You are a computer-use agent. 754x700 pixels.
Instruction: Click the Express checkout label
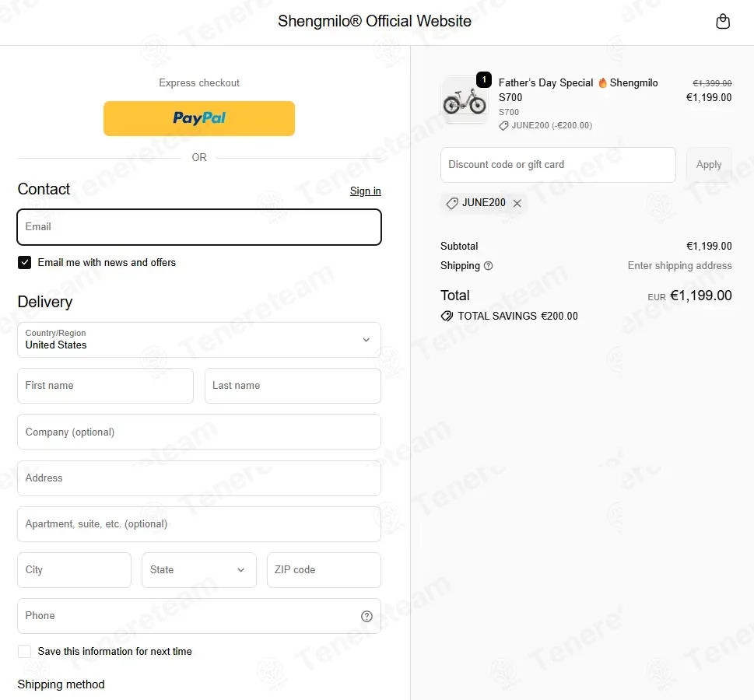(199, 82)
